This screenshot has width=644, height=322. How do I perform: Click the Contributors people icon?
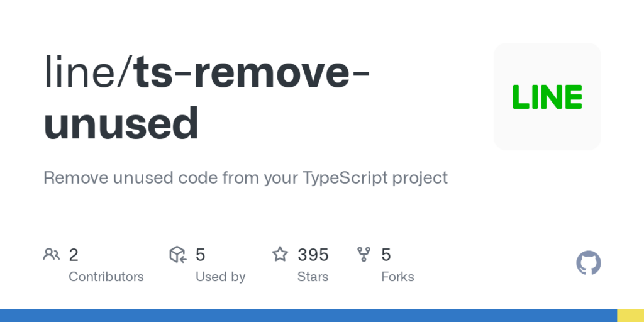click(x=52, y=255)
